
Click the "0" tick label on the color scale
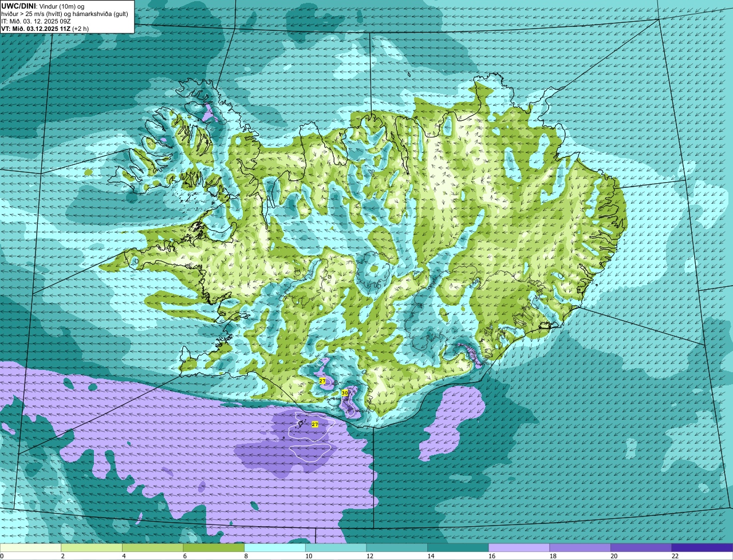[x=2, y=556]
